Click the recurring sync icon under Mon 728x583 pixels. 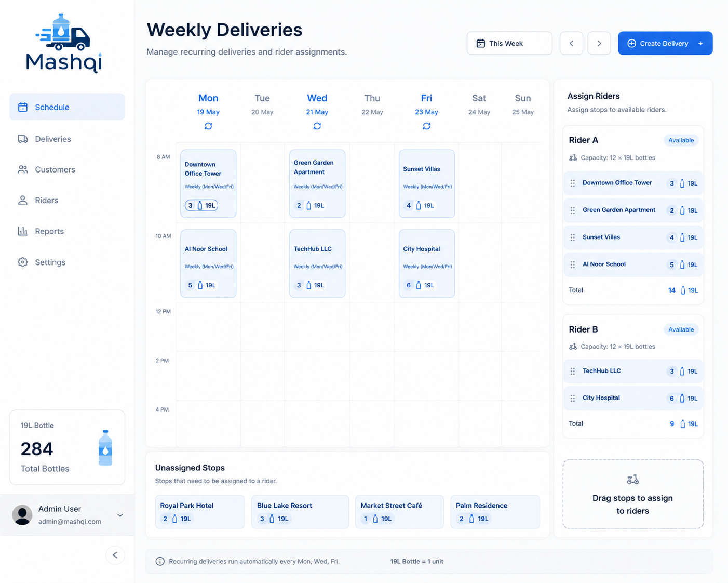tap(208, 126)
